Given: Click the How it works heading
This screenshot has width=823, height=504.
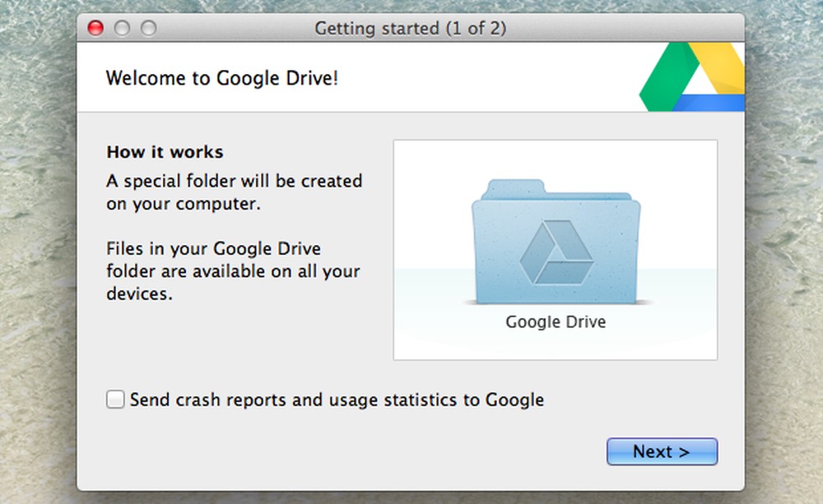Looking at the screenshot, I should pos(165,151).
